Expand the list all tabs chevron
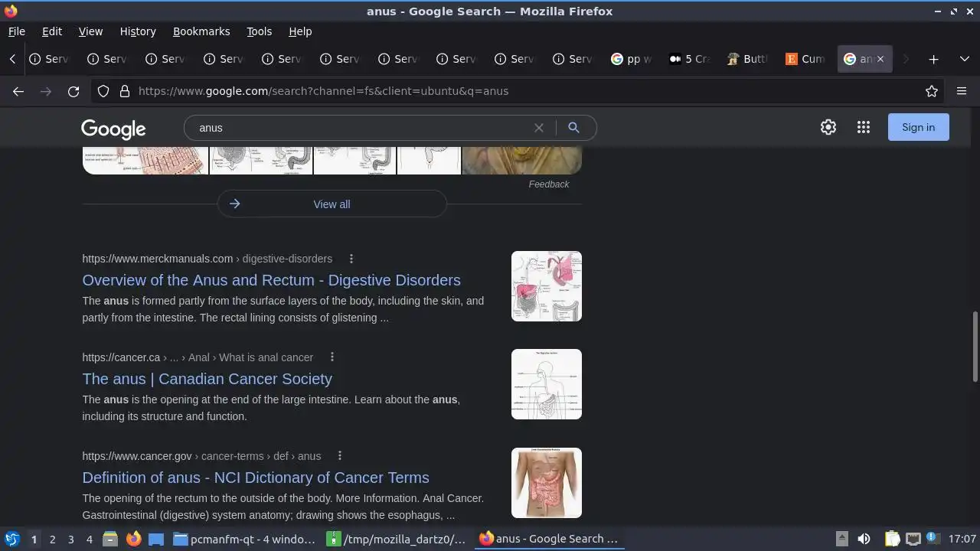Screen dimensions: 980x551 pyautogui.click(x=965, y=59)
